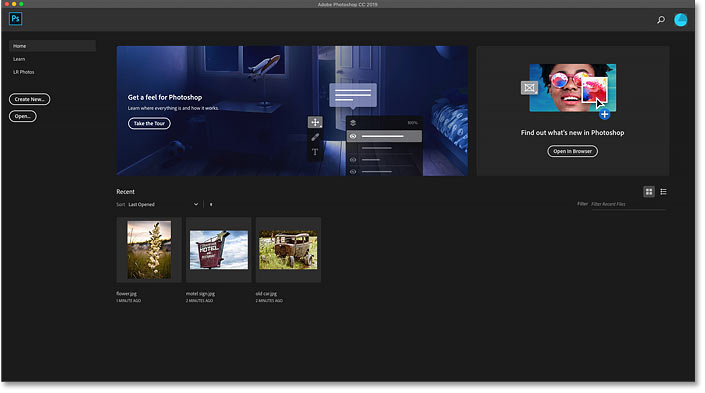Click the speech bubble graphic in banner
Viewport: 705px width, 393px height.
(x=353, y=96)
